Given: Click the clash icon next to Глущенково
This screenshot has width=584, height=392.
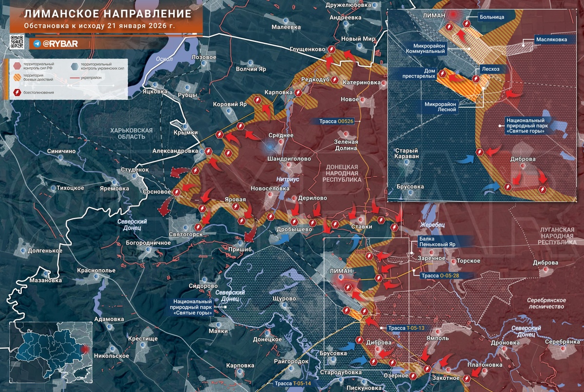Looking at the screenshot, I should coord(331,49).
